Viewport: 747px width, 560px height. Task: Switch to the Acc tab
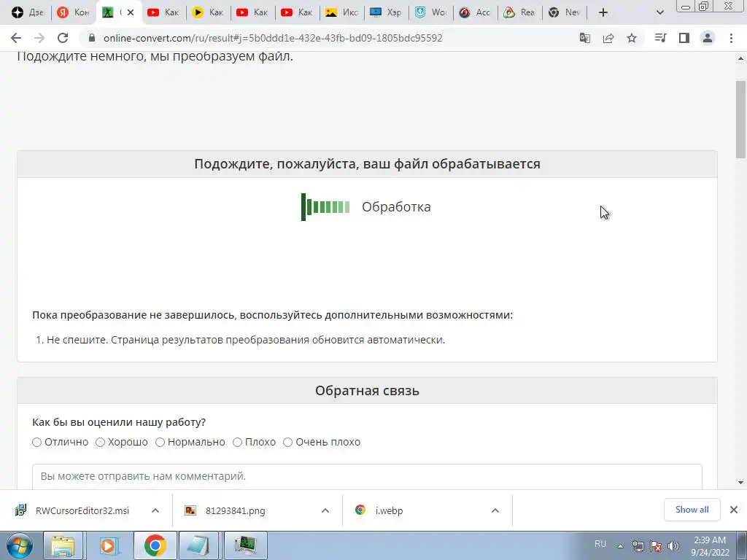(475, 12)
